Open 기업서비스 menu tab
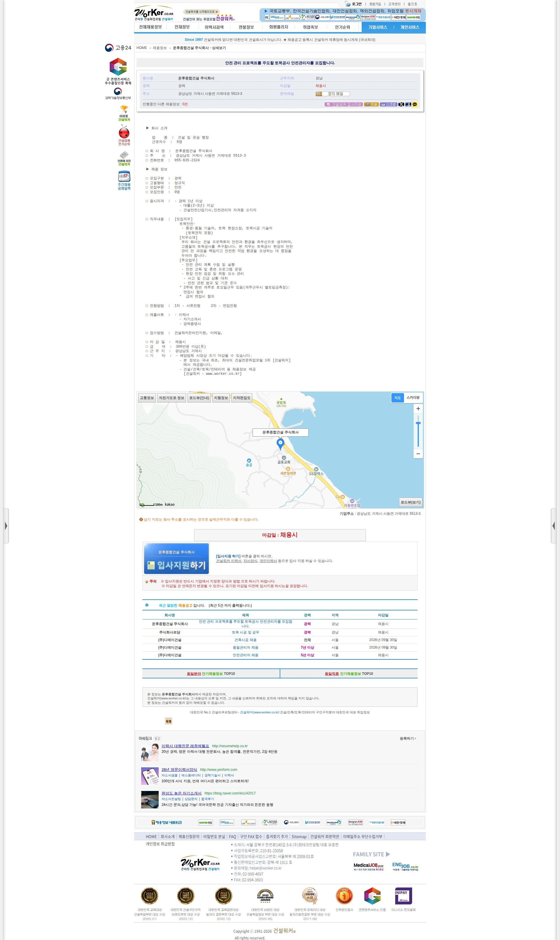560x940 pixels. [x=377, y=27]
